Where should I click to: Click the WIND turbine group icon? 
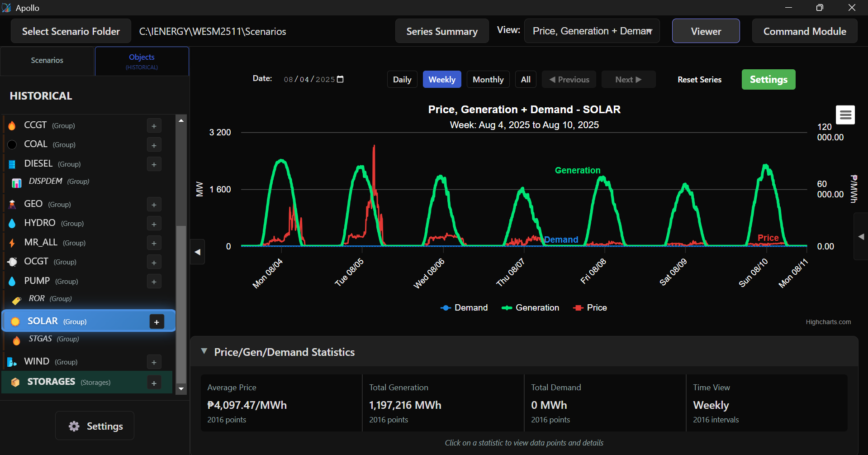(12, 362)
